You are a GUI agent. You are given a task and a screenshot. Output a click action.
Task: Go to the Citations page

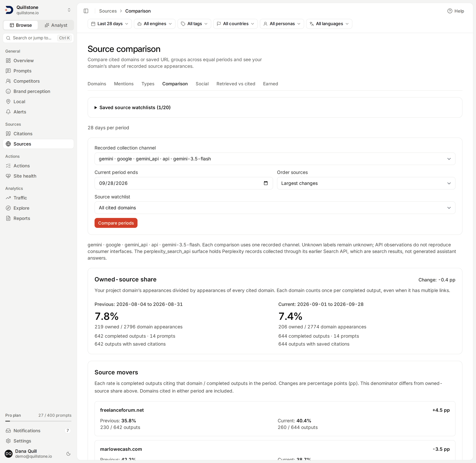click(x=38, y=133)
